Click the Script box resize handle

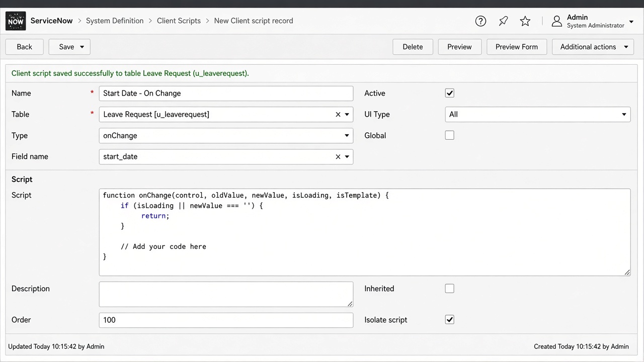(x=627, y=273)
